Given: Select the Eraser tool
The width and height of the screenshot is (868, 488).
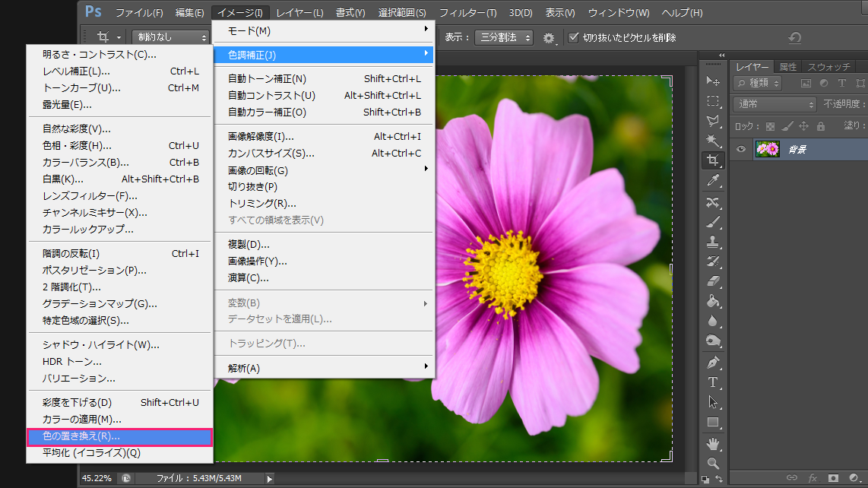Looking at the screenshot, I should 713,281.
